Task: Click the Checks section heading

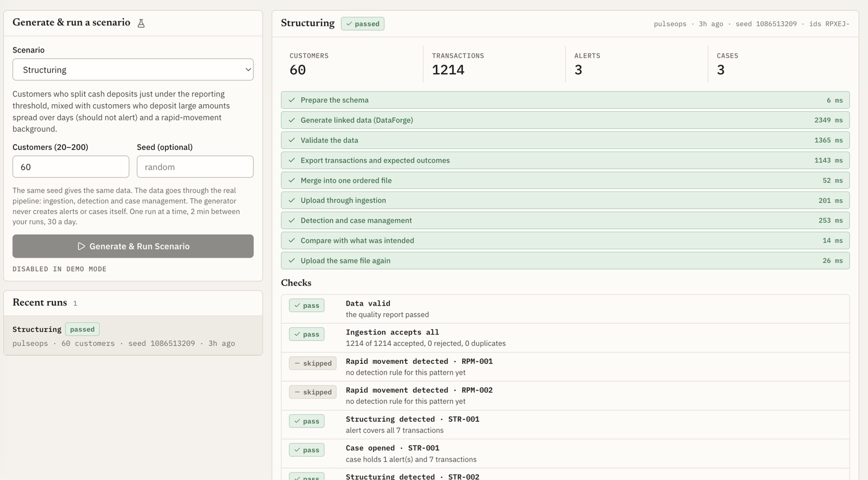Action: (x=296, y=283)
